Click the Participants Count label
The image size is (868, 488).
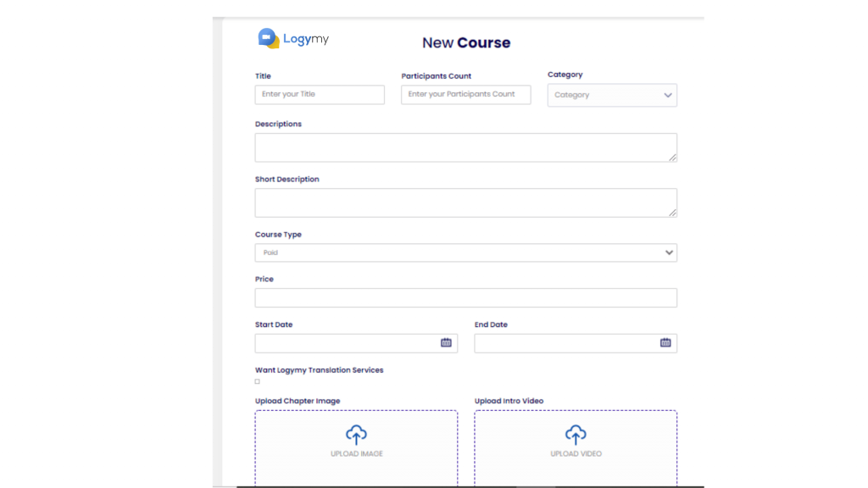click(437, 76)
